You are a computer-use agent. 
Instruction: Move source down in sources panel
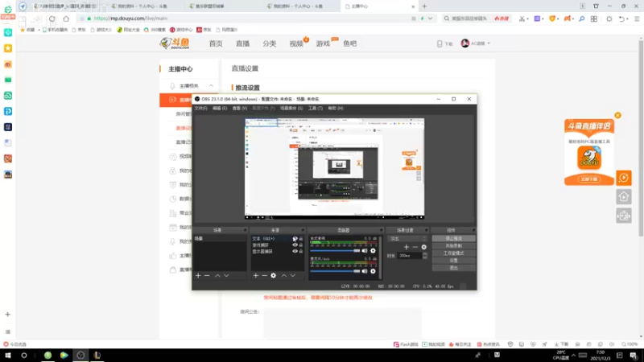tap(293, 275)
